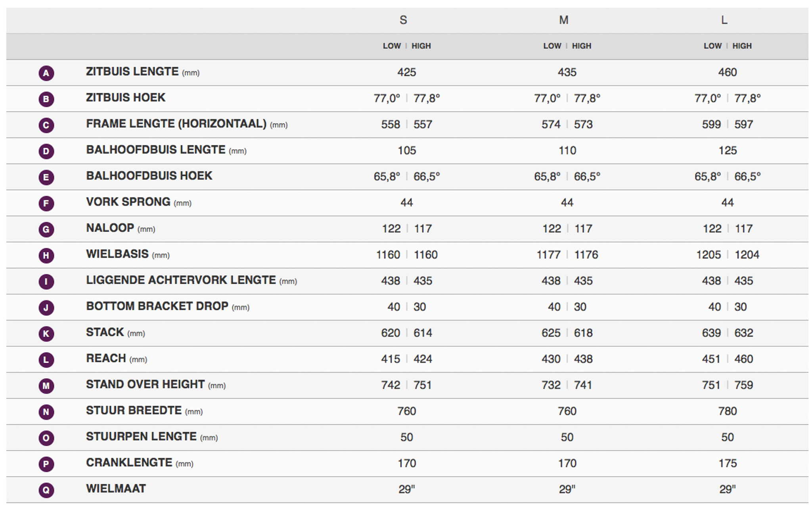Click the G badge next to Naloop

click(46, 229)
